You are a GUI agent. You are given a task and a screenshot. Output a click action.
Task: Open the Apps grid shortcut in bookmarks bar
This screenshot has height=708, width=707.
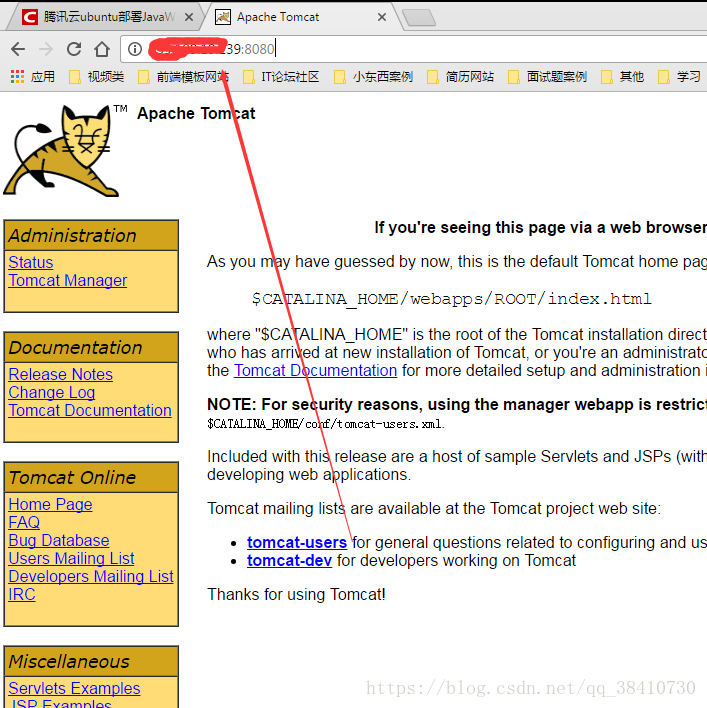tap(33, 77)
